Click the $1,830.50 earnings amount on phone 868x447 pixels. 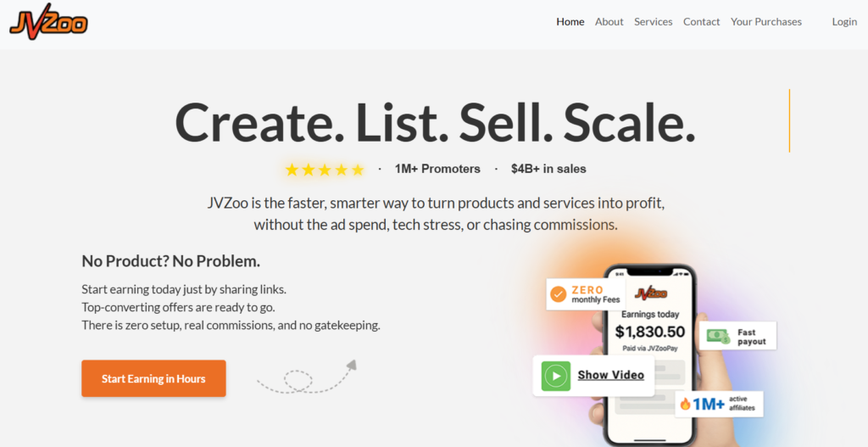(x=650, y=332)
